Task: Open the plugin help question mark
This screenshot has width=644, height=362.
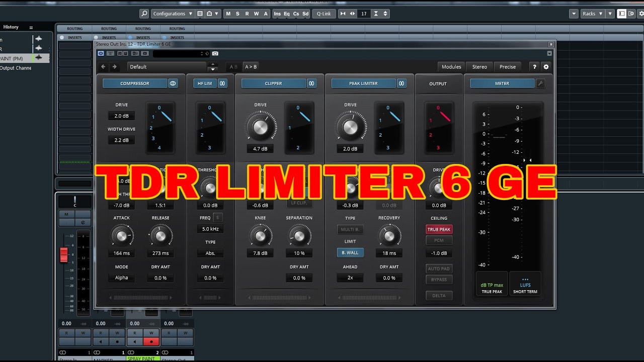Action: (534, 66)
